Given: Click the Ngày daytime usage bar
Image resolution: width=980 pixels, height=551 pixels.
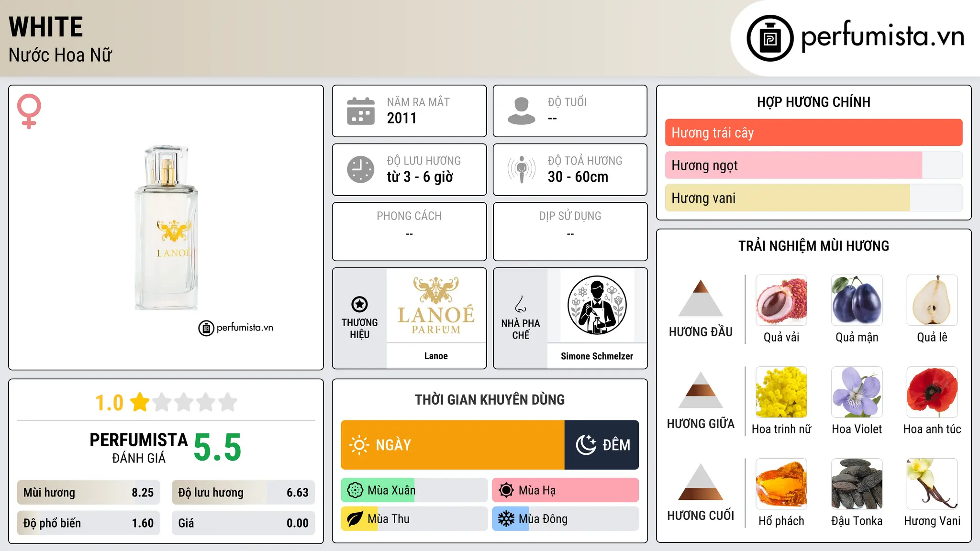Looking at the screenshot, I should click(x=453, y=445).
